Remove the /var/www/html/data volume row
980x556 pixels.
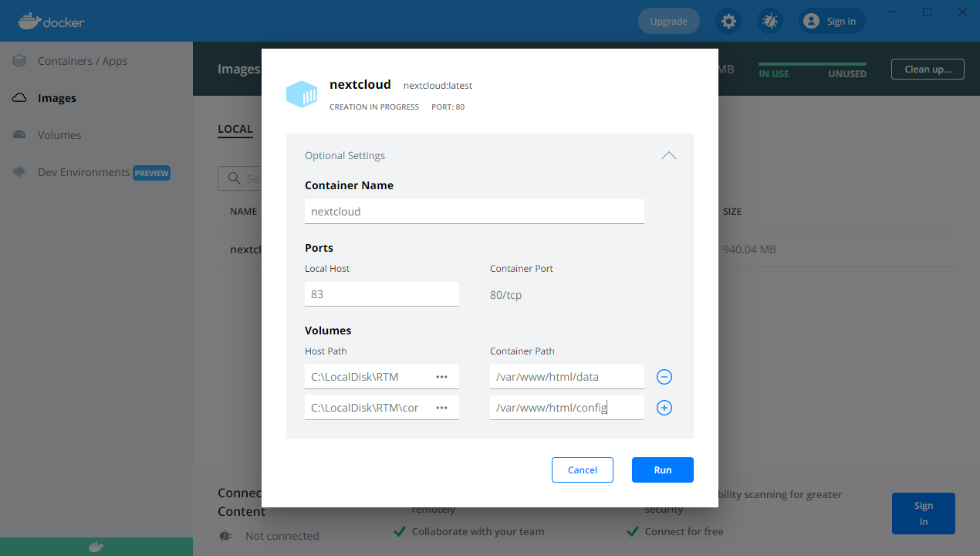pyautogui.click(x=664, y=377)
